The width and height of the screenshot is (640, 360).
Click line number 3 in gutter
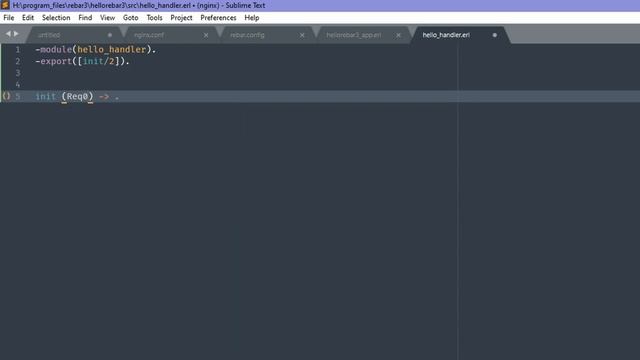click(18, 73)
